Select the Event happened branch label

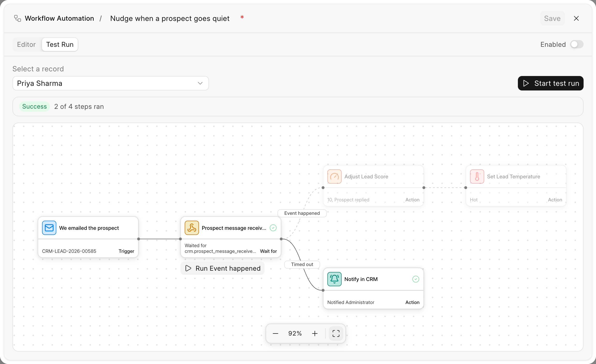[302, 213]
